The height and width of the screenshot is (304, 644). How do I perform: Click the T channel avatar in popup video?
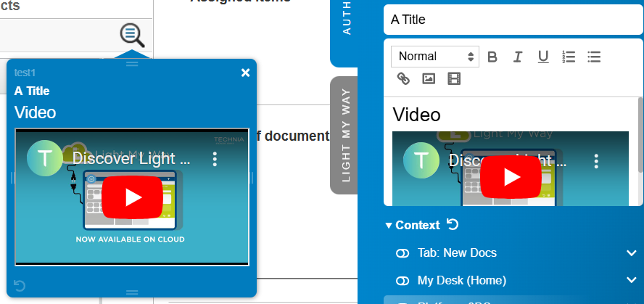pos(45,158)
